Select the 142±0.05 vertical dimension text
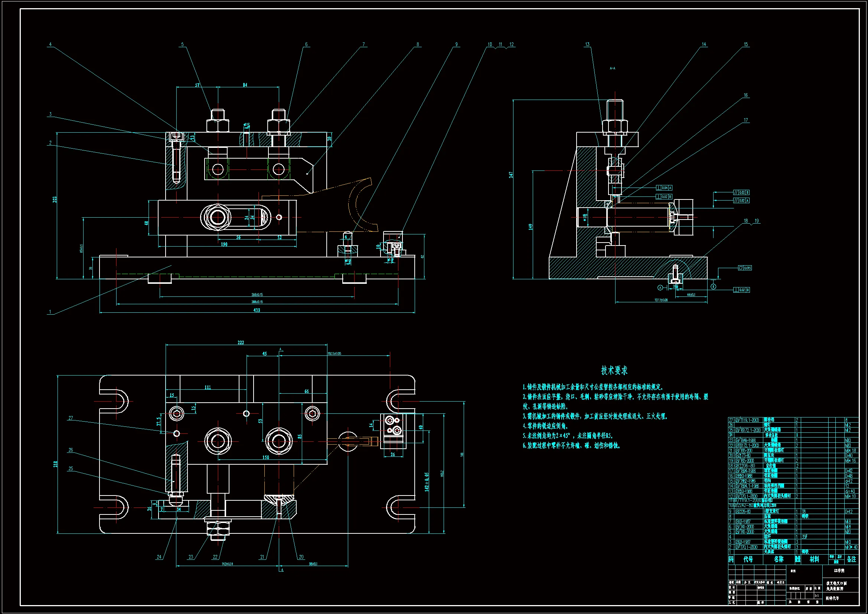The width and height of the screenshot is (868, 614). (x=427, y=482)
